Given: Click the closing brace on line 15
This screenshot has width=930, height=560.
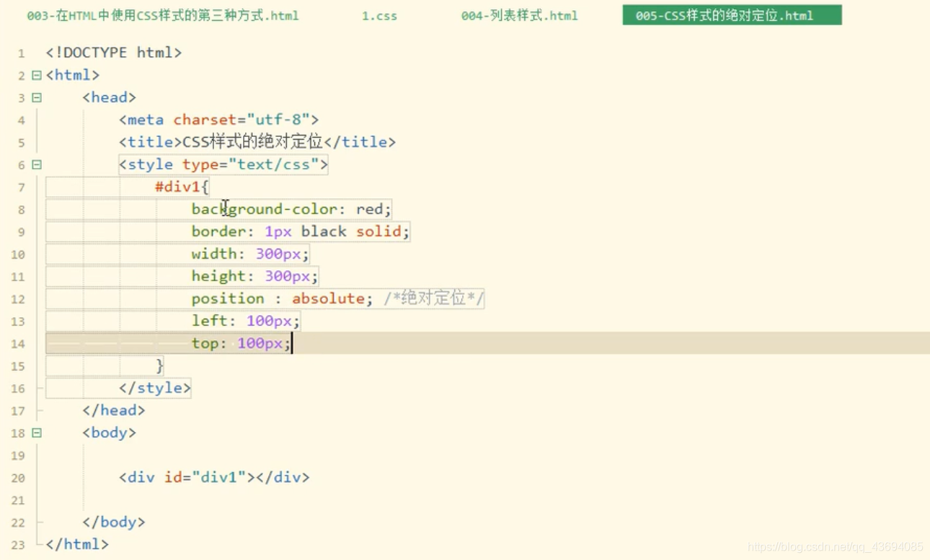Looking at the screenshot, I should [160, 365].
